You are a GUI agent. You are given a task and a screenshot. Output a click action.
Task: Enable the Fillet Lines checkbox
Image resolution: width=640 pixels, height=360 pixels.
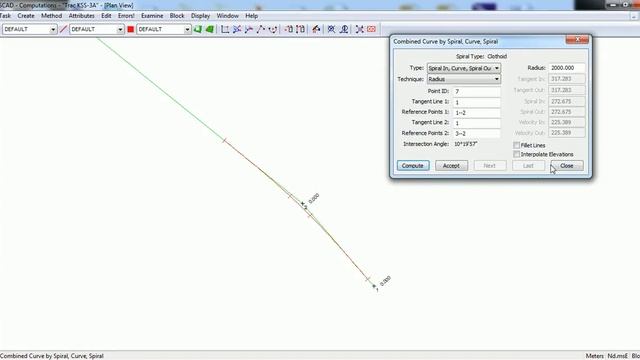(x=517, y=145)
